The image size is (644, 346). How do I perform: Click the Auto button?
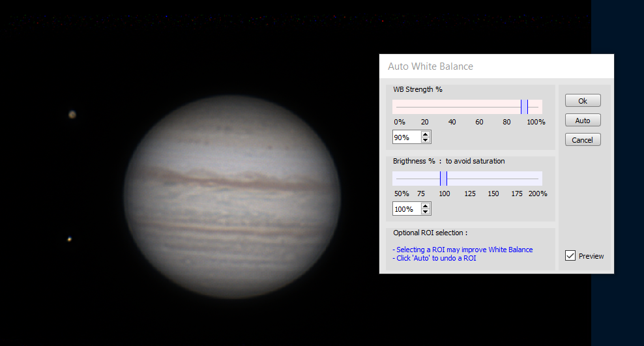583,121
